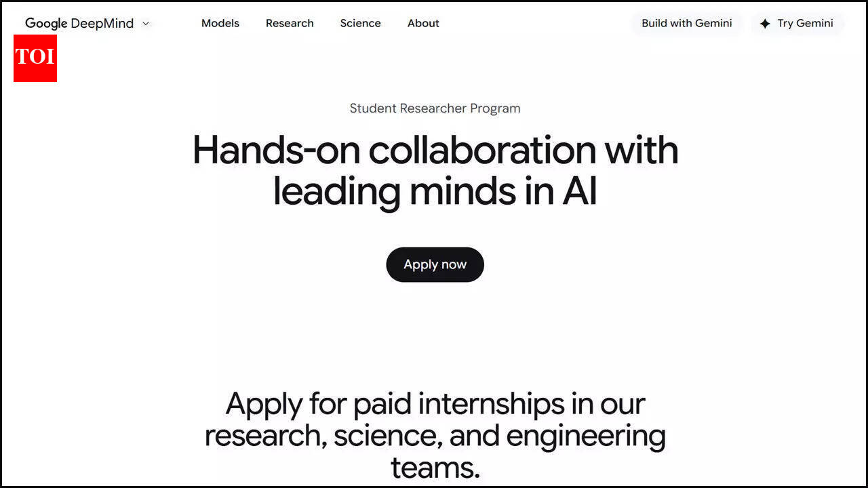Go to the About page
Viewport: 868px width, 488px height.
[x=423, y=23]
